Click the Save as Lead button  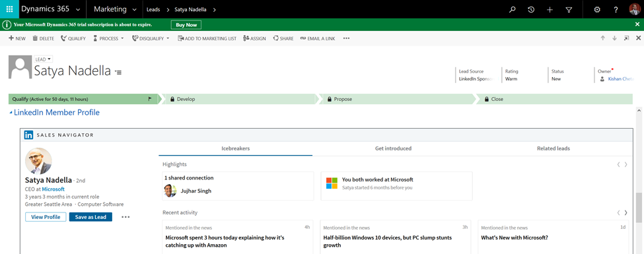[90, 217]
